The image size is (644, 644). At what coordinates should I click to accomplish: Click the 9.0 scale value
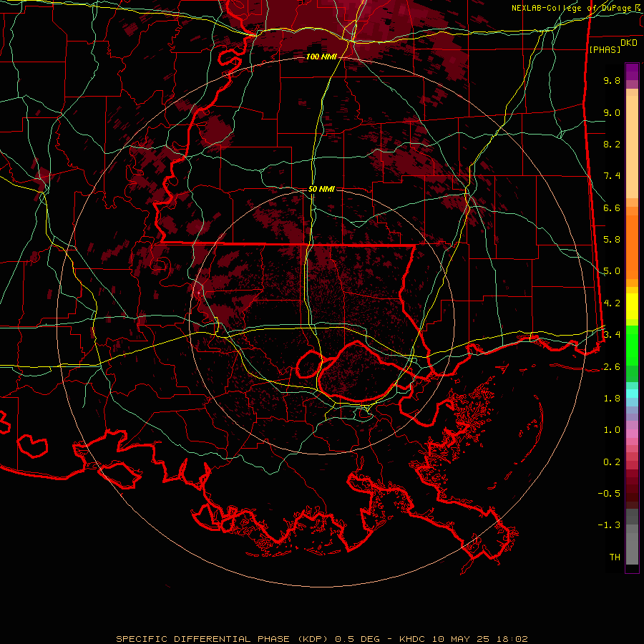[x=612, y=112]
